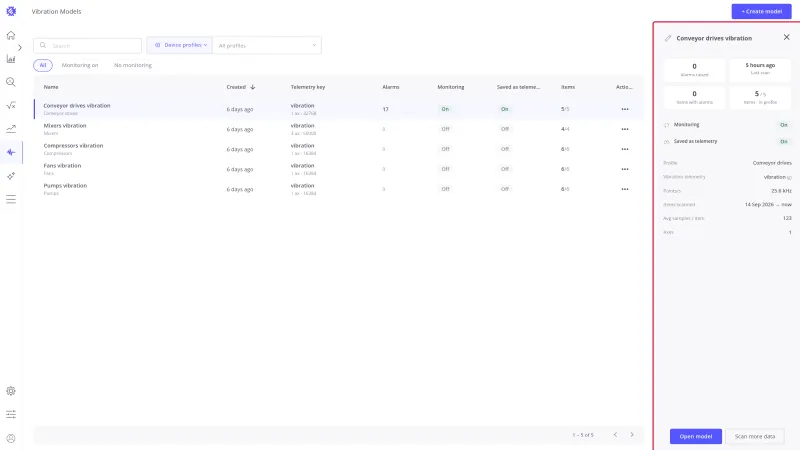
Task: Toggle Saved as telemetry in details panel
Action: pos(784,141)
